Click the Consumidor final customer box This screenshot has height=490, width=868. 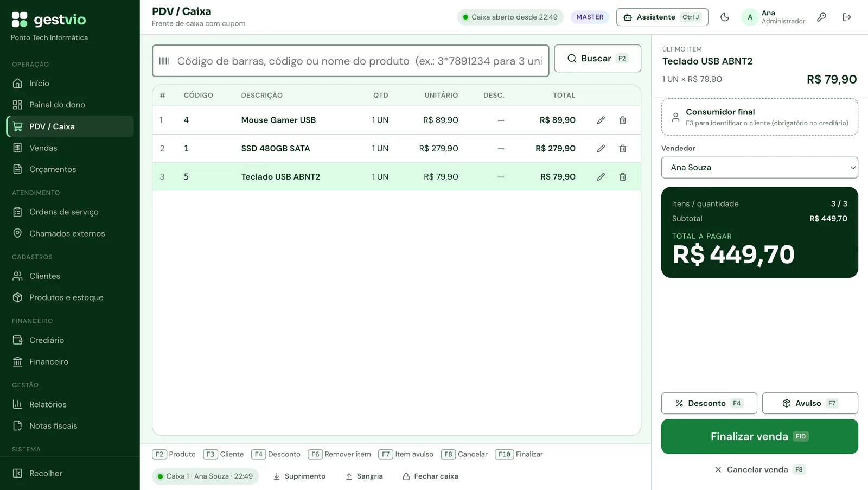click(759, 117)
